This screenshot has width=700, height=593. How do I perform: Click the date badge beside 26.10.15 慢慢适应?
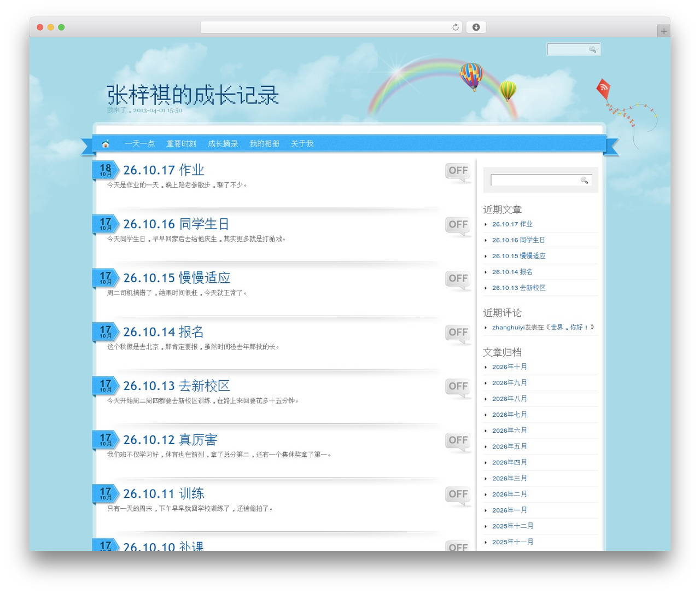[106, 278]
